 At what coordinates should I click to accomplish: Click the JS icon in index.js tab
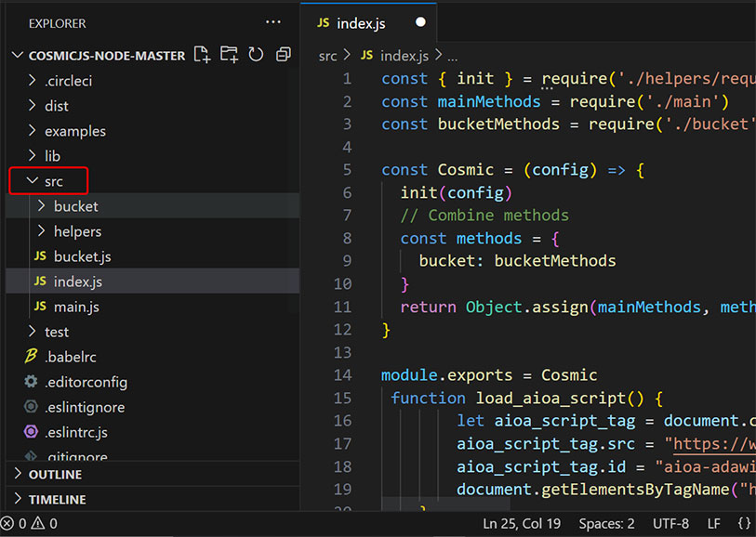(324, 22)
